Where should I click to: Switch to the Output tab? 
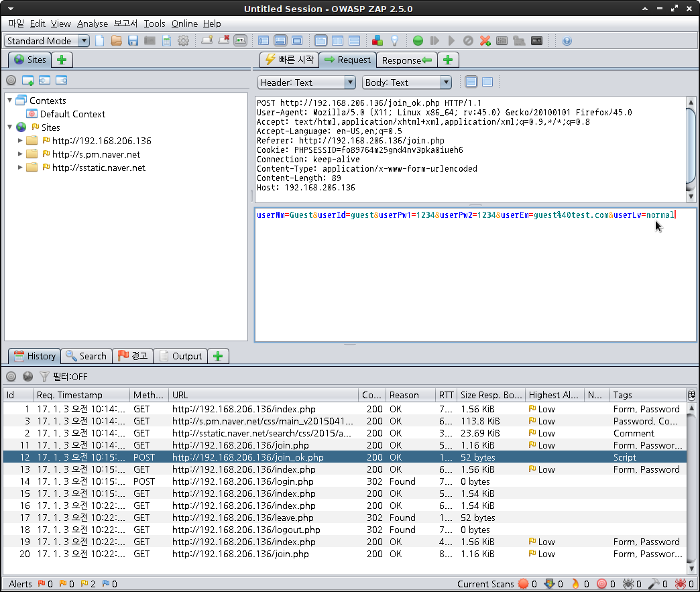[181, 356]
